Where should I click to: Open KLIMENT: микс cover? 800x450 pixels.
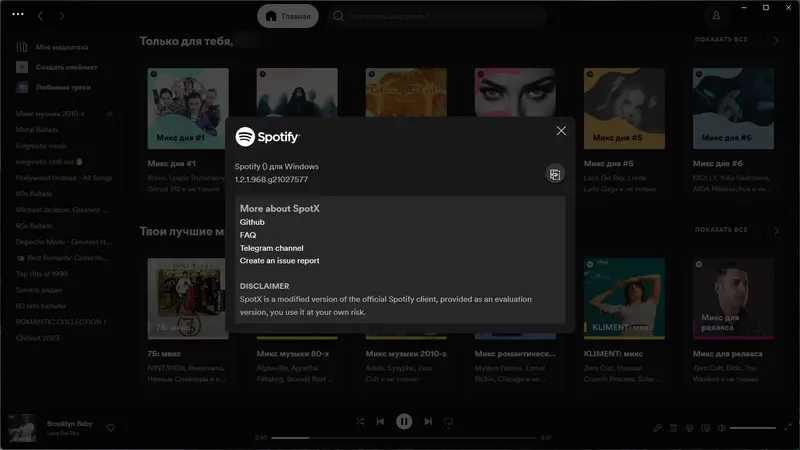(x=624, y=298)
